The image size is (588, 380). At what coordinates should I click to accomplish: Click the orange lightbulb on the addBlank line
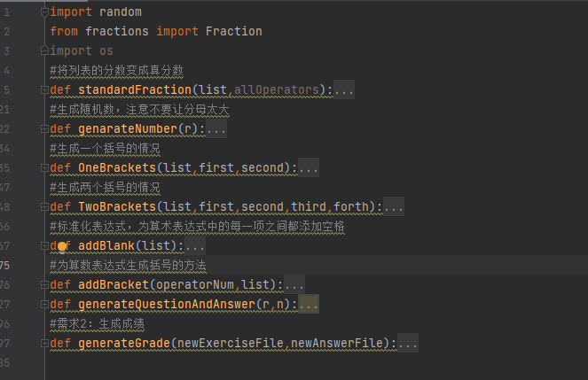[62, 245]
